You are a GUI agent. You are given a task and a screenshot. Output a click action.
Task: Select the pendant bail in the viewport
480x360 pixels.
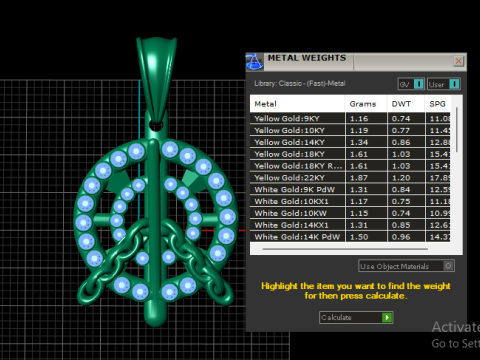coord(156,77)
